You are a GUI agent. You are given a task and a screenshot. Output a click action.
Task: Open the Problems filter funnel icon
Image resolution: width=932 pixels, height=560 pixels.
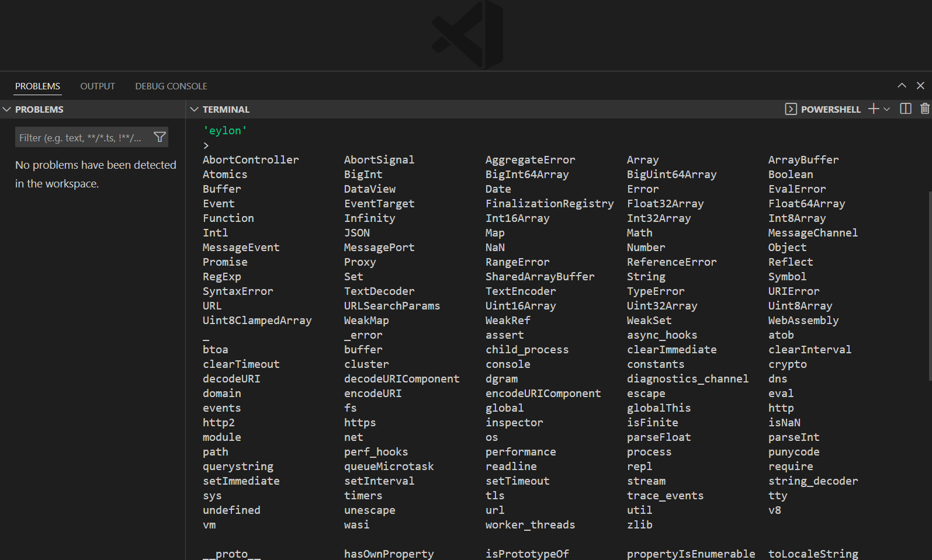pos(160,137)
